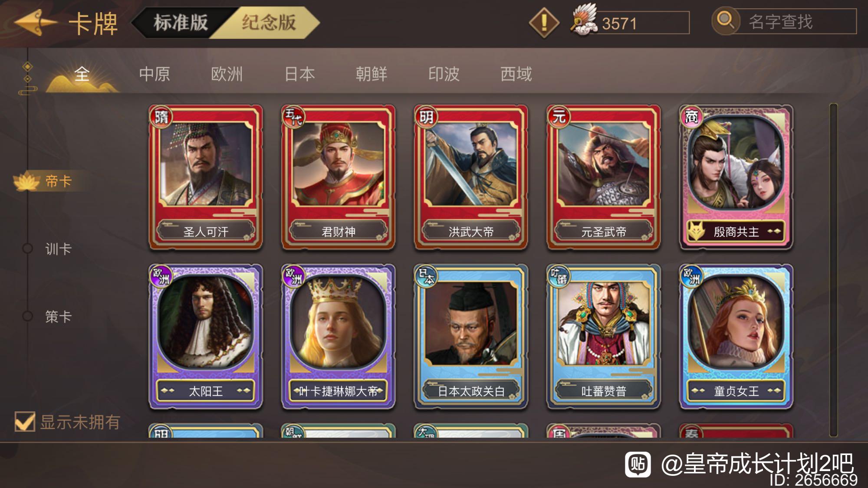Open the 西域 region filter

516,74
